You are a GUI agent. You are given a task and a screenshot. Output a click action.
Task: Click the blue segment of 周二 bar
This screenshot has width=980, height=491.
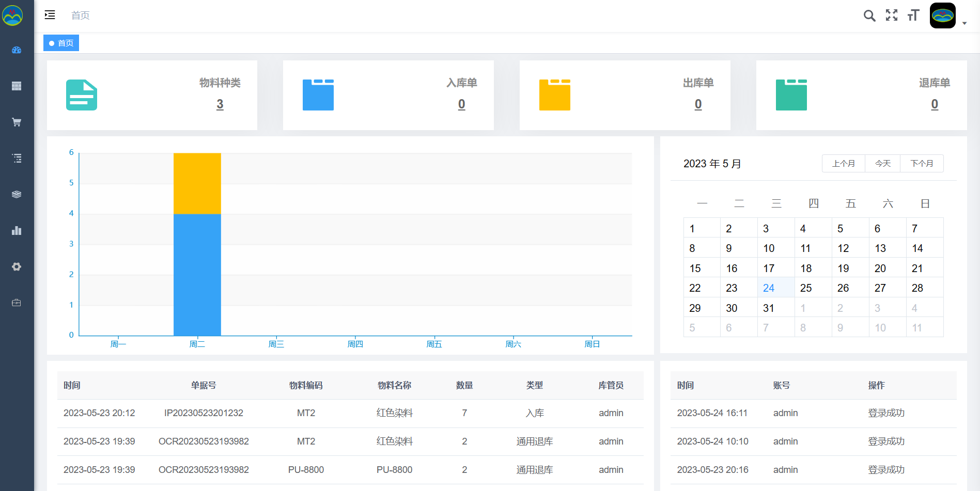point(197,275)
